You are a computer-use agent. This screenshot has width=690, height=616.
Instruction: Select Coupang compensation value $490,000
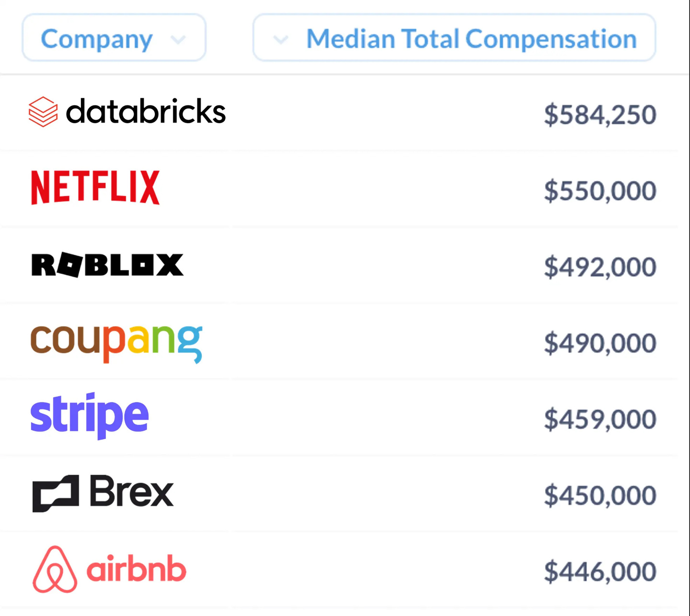tap(600, 343)
